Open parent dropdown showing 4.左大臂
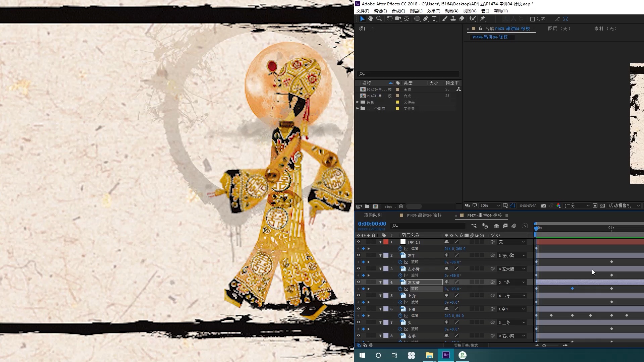The image size is (644, 362). 512,269
